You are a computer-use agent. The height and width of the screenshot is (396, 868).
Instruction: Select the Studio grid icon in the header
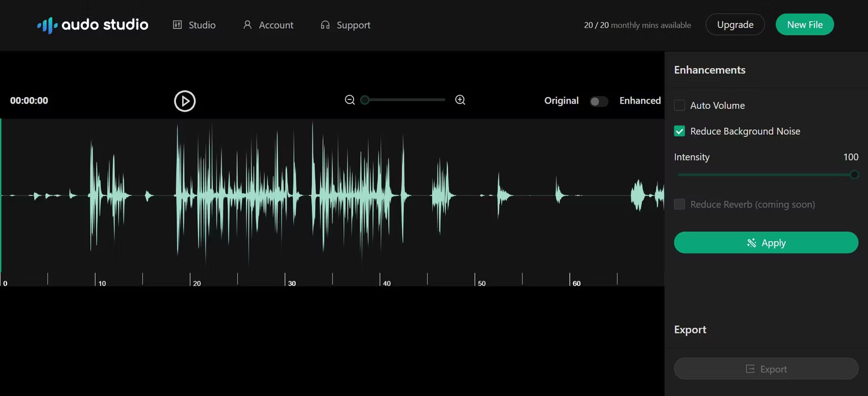click(x=177, y=25)
